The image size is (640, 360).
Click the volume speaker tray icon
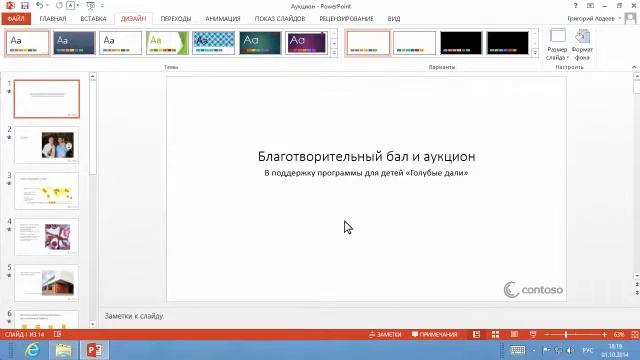[571, 350]
